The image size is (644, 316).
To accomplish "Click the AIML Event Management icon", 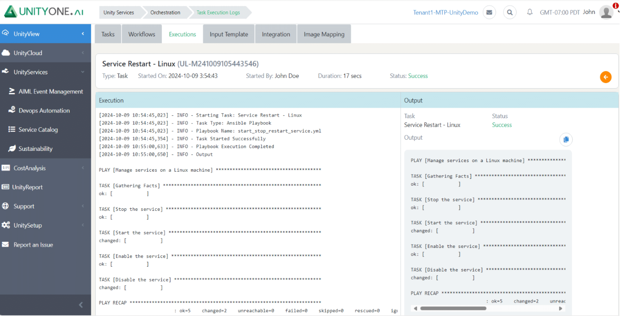I will (x=12, y=91).
